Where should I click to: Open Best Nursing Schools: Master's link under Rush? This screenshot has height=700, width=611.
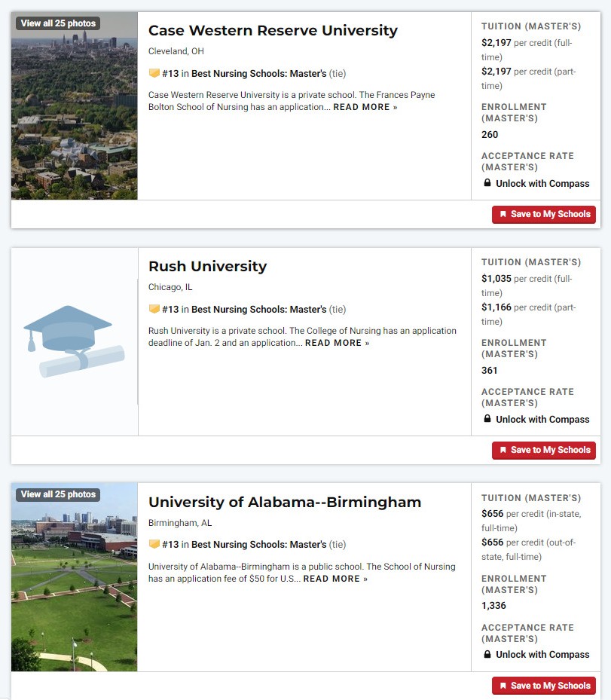click(259, 309)
